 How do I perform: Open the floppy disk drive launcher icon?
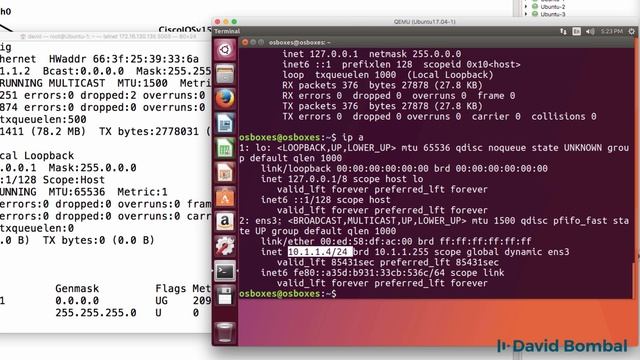point(225,296)
